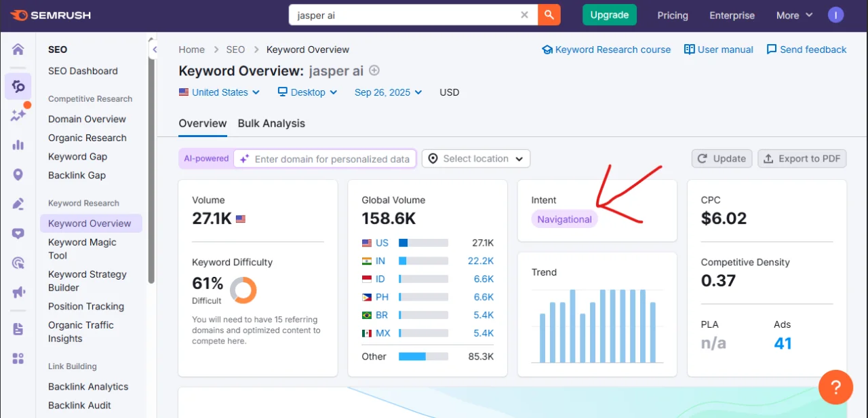Open the Content pencil sidebar icon
Screen dimensions: 868x418
(18, 204)
